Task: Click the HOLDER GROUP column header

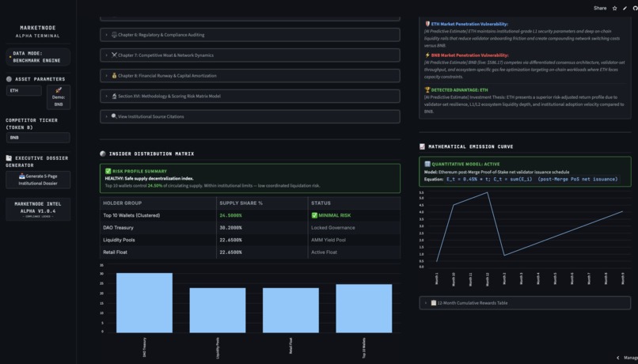Action: [x=158, y=203]
